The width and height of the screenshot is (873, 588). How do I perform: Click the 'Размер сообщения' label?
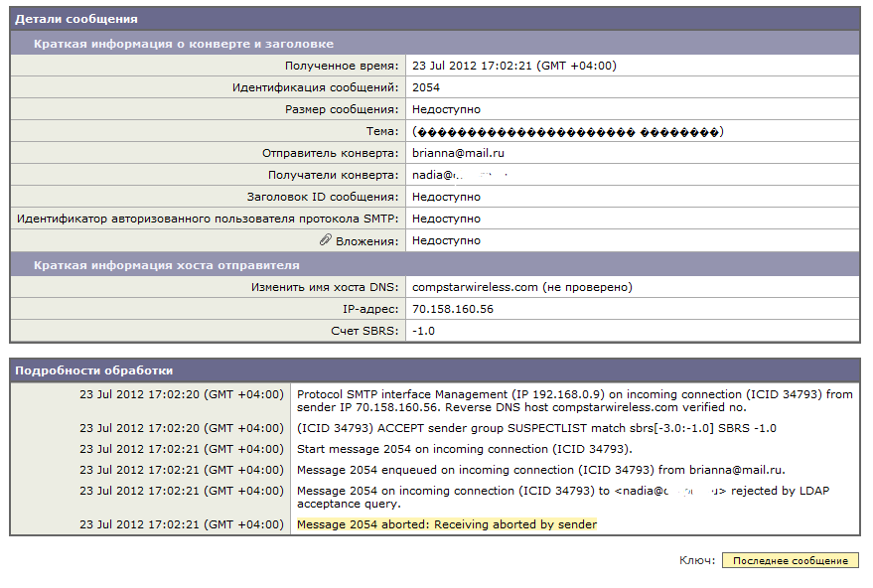[x=342, y=109]
